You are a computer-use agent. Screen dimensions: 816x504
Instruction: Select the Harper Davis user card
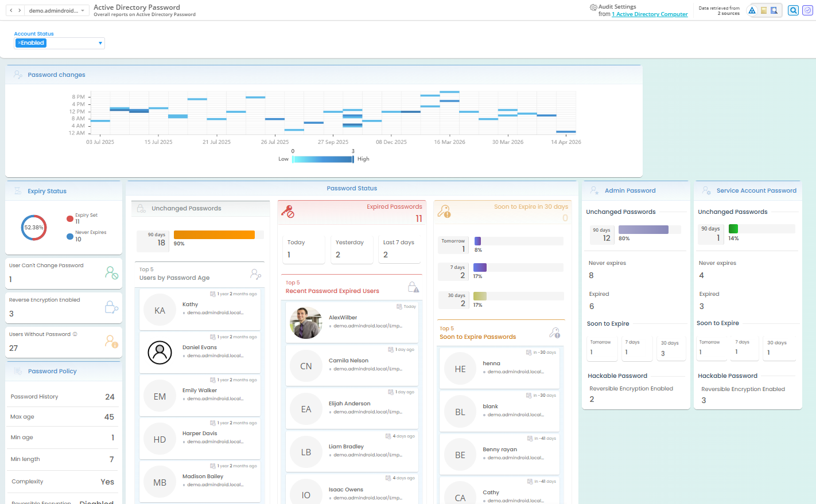[200, 438]
